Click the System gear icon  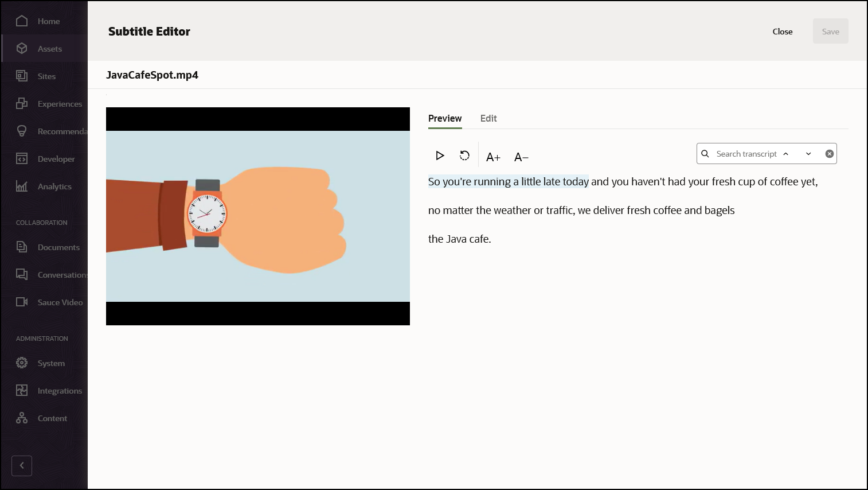pyautogui.click(x=22, y=363)
